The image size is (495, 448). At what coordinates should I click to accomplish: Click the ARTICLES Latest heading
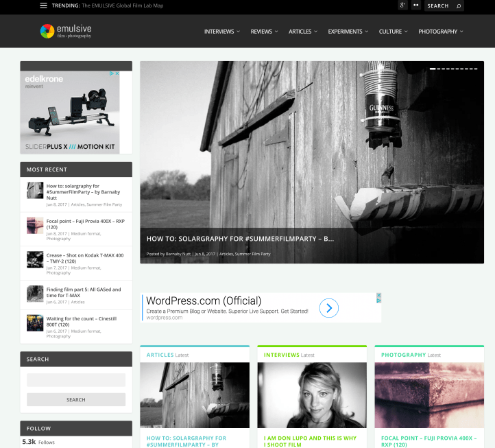[x=167, y=355]
